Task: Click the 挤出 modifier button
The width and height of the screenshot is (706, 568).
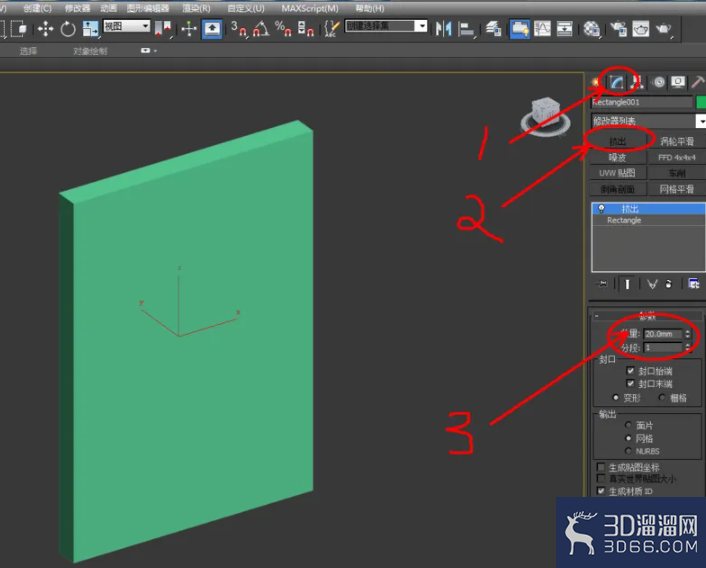Action: pyautogui.click(x=618, y=141)
